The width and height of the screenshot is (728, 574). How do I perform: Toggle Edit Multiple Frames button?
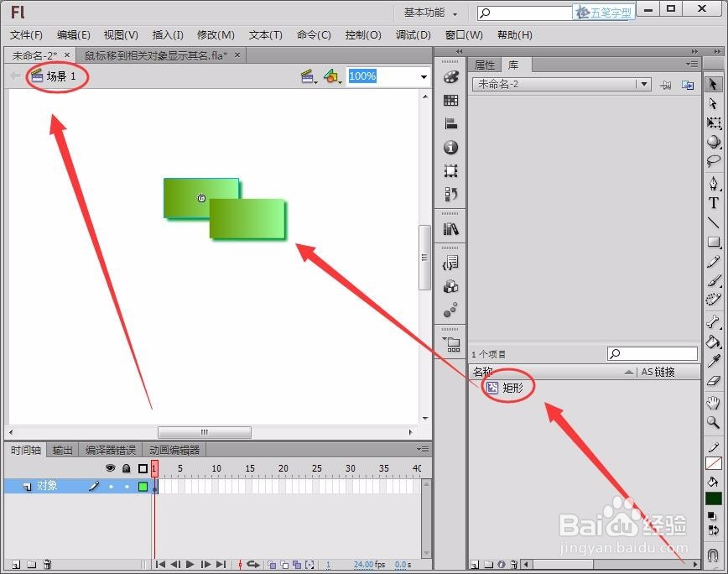[x=297, y=565]
